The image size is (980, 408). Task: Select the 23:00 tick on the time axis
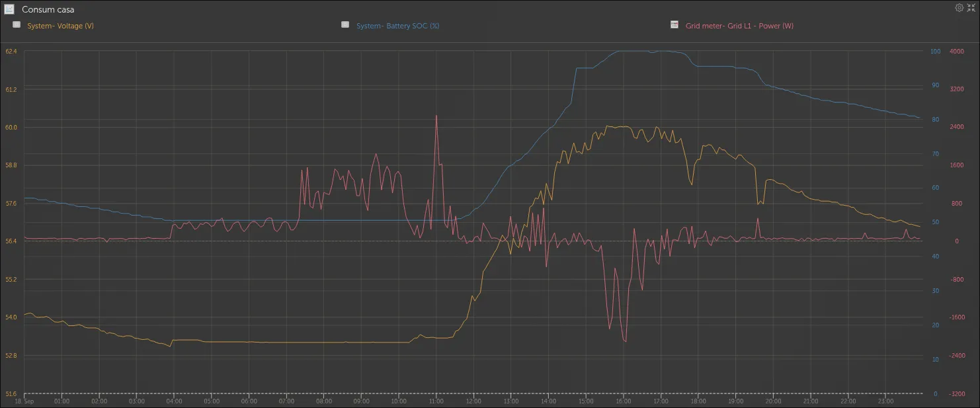pos(886,401)
